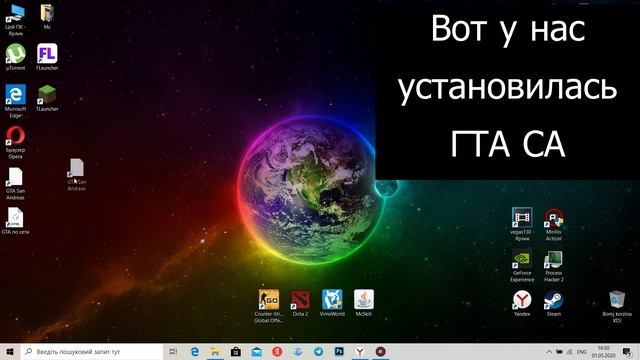Launch the Steam desktop shortcut
This screenshot has width=640, height=360.
point(554,303)
